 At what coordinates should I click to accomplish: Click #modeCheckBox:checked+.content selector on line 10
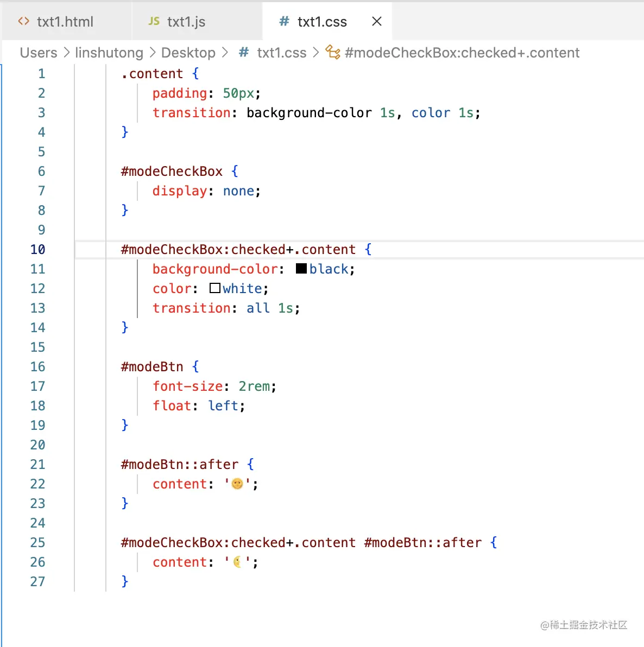pos(238,249)
